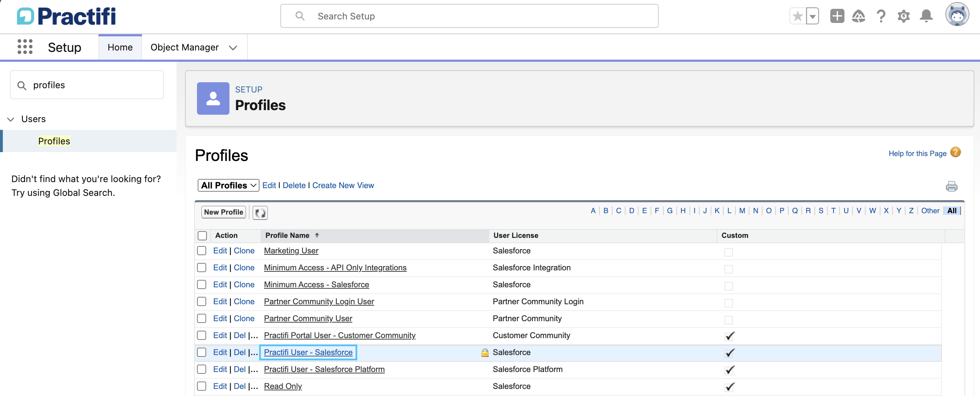This screenshot has height=396, width=980.
Task: Expand the Object Manager tab chevron
Action: point(233,48)
